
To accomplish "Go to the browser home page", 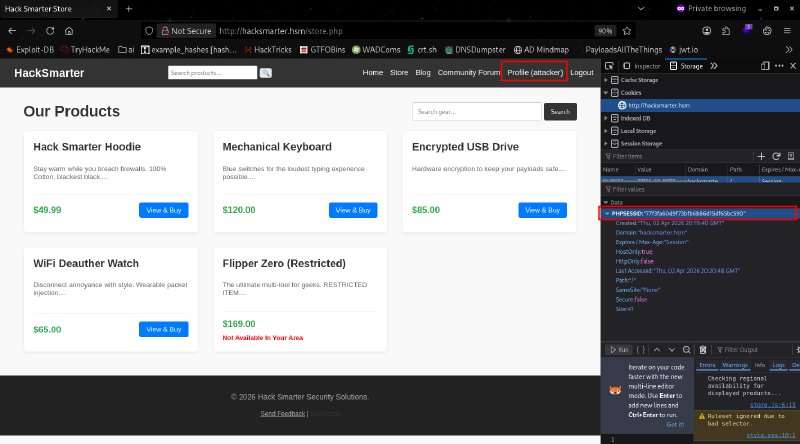I will click(x=69, y=31).
